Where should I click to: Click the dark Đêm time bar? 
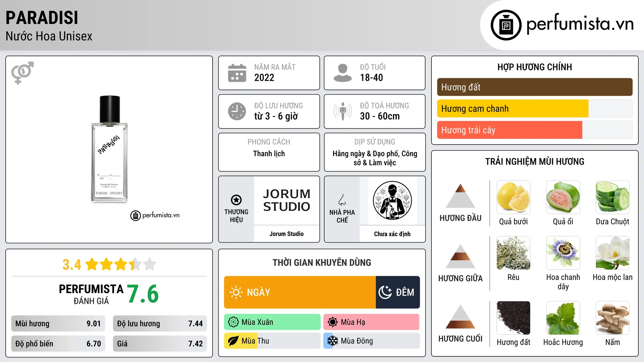[398, 292]
